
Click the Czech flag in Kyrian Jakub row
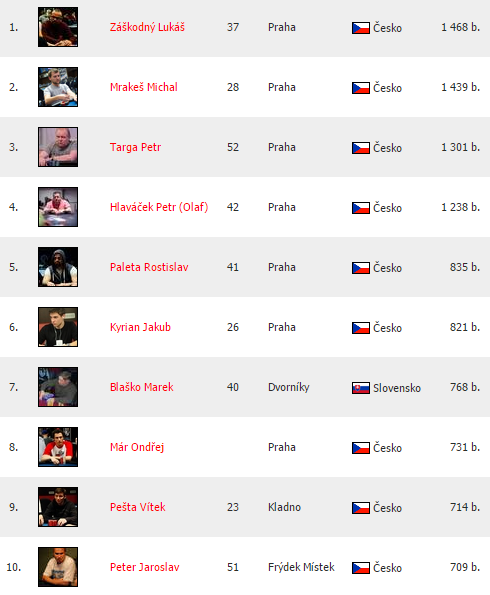pos(361,328)
